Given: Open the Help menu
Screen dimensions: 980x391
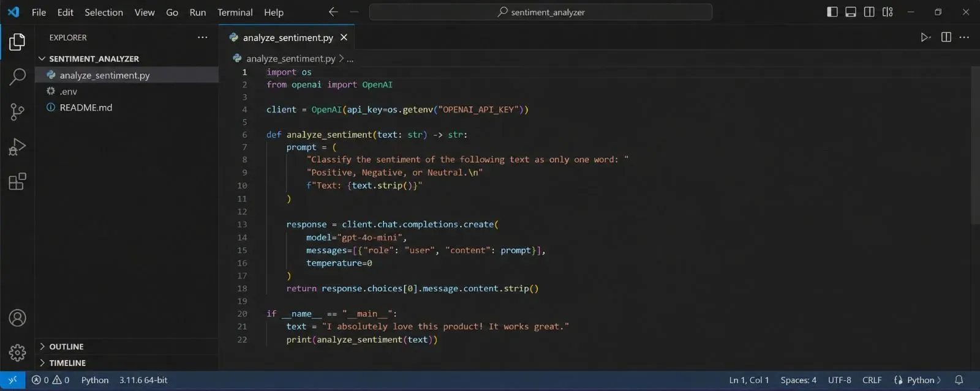Looking at the screenshot, I should pos(274,12).
